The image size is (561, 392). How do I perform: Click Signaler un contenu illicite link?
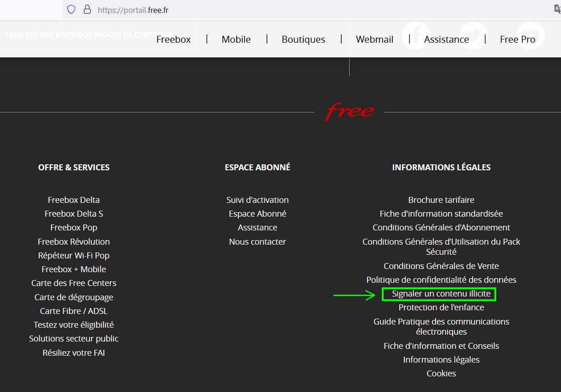441,294
